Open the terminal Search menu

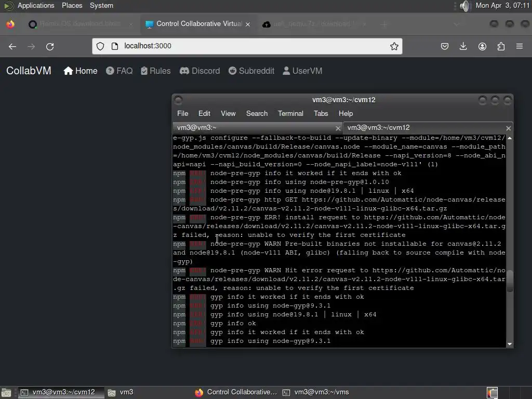click(257, 114)
